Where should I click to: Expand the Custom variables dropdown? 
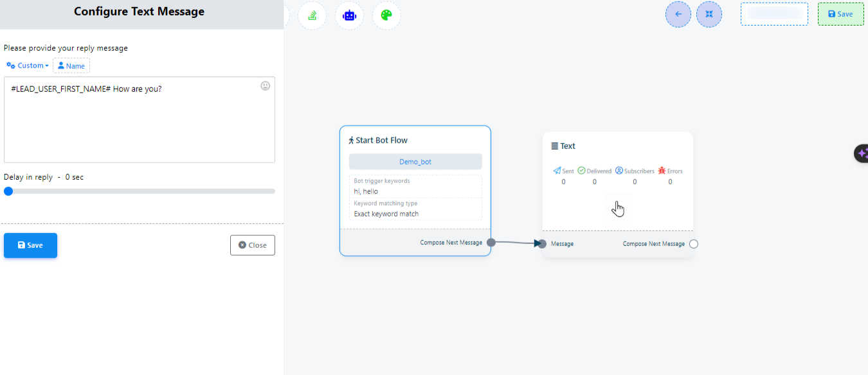[x=28, y=65]
